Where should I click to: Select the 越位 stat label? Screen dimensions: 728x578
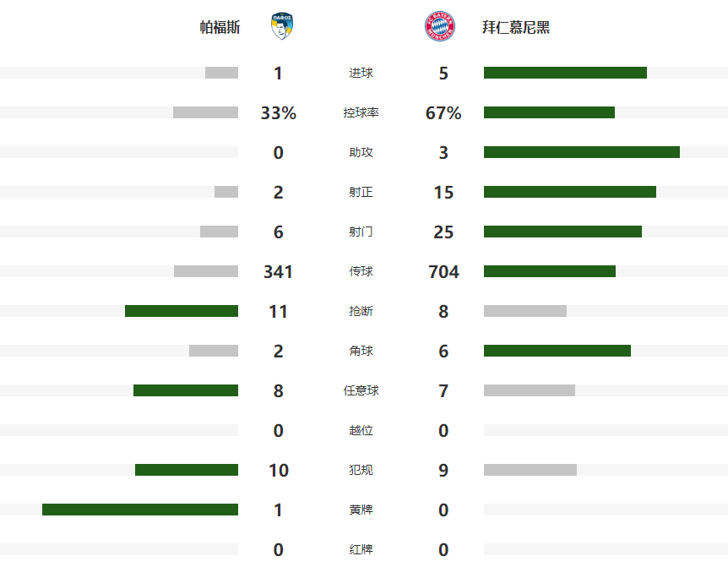361,431
